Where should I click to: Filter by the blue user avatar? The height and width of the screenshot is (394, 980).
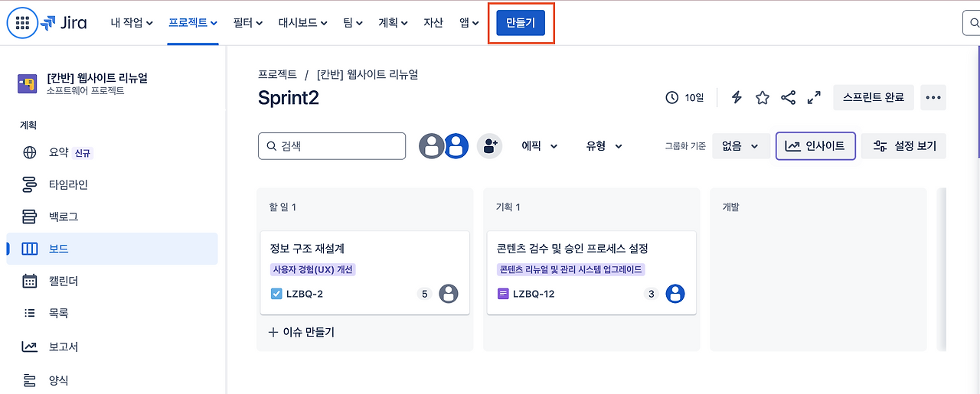click(x=456, y=145)
